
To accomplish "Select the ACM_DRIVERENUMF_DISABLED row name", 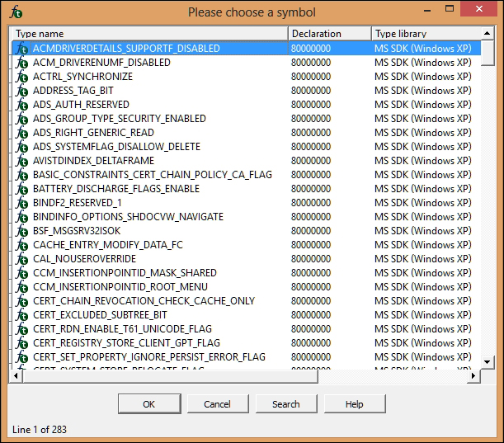I will pos(102,63).
